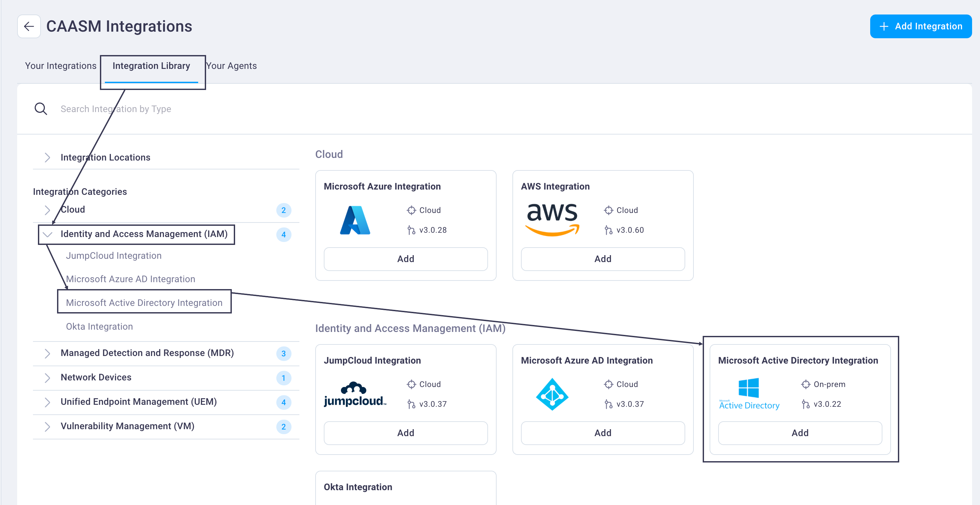
Task: Click the Network Devices category label
Action: coord(96,377)
